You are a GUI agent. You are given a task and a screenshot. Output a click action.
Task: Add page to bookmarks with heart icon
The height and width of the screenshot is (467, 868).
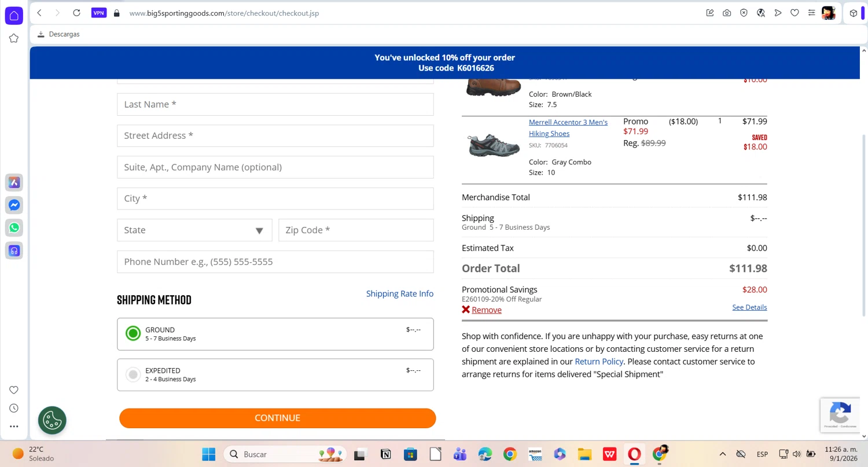click(795, 13)
